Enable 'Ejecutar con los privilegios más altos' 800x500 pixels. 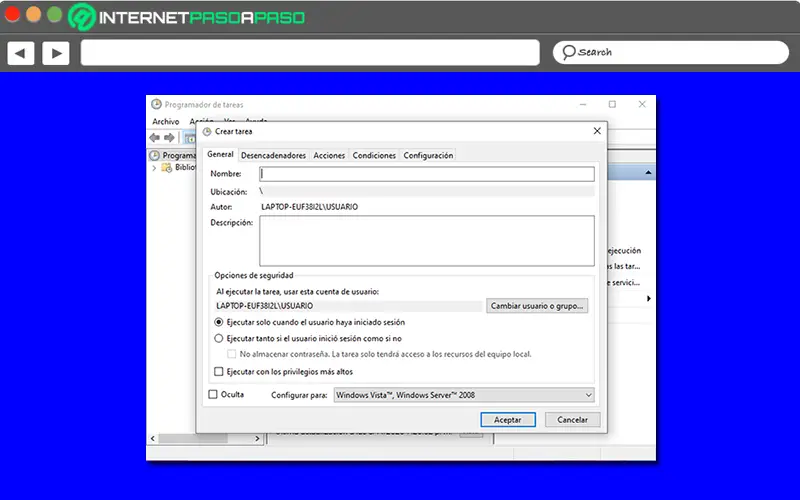[219, 371]
